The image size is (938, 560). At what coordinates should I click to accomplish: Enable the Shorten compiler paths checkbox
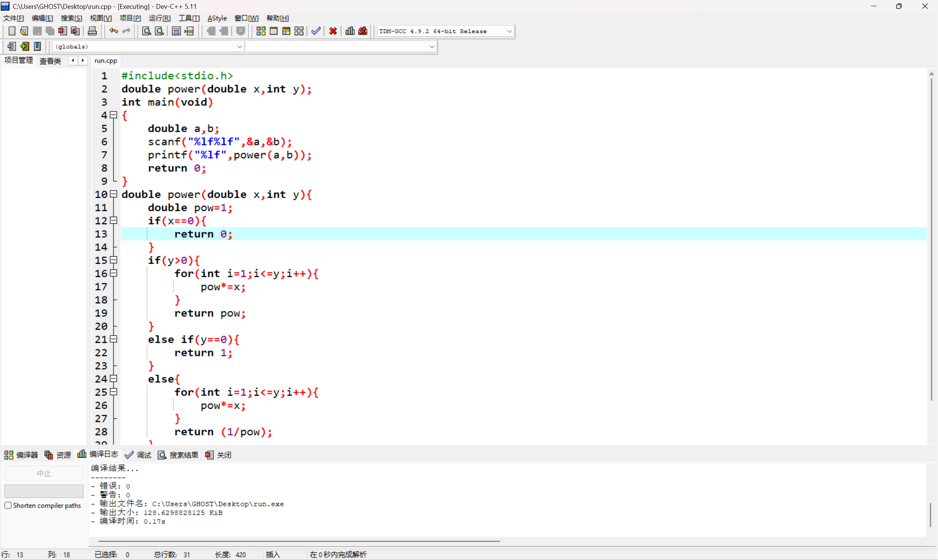coord(8,505)
